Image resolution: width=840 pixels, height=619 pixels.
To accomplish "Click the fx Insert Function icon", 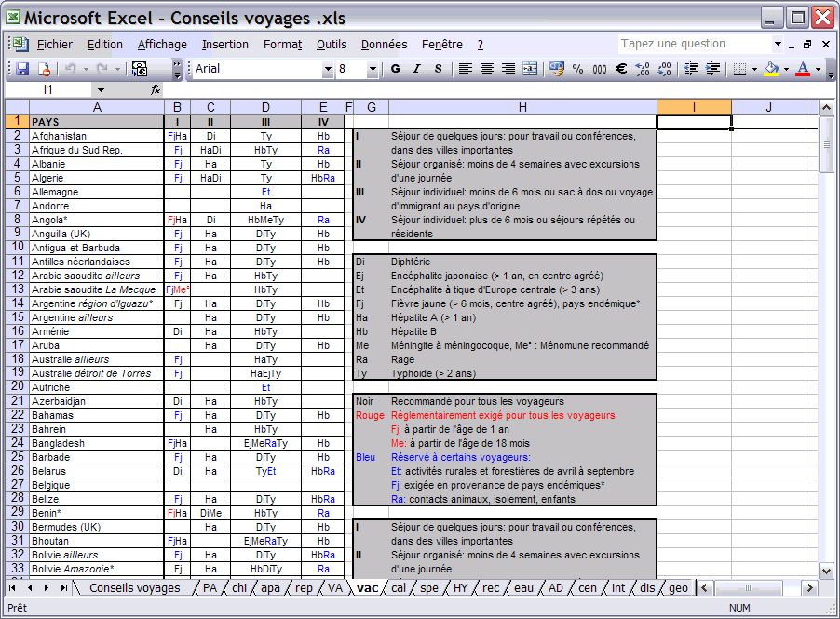I will [156, 89].
